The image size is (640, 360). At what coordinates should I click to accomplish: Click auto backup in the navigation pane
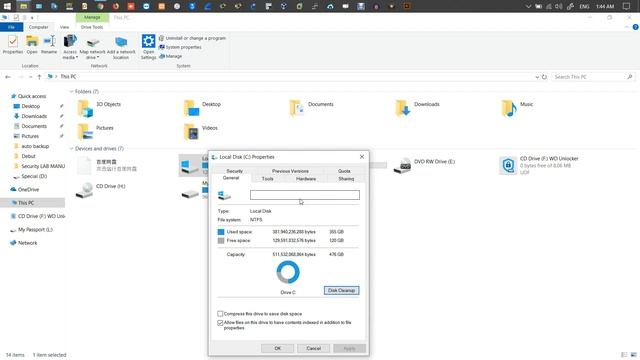tap(35, 146)
